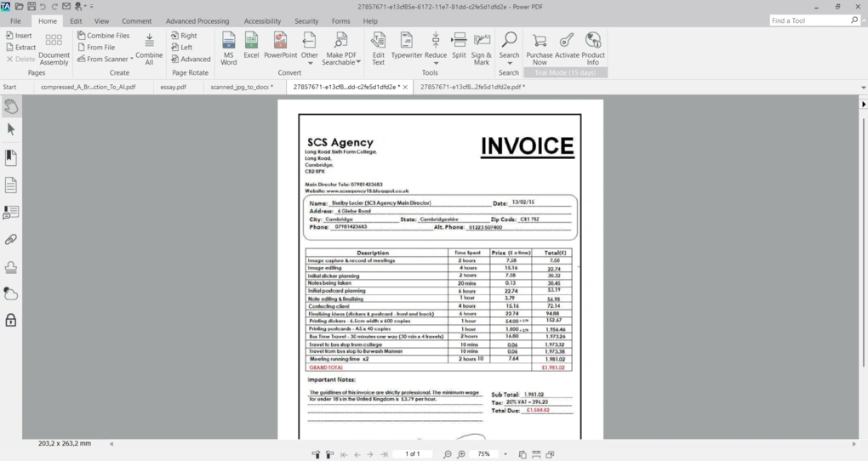The width and height of the screenshot is (868, 461).
Task: Click the page number field showing 1 of 1
Action: pos(413,454)
